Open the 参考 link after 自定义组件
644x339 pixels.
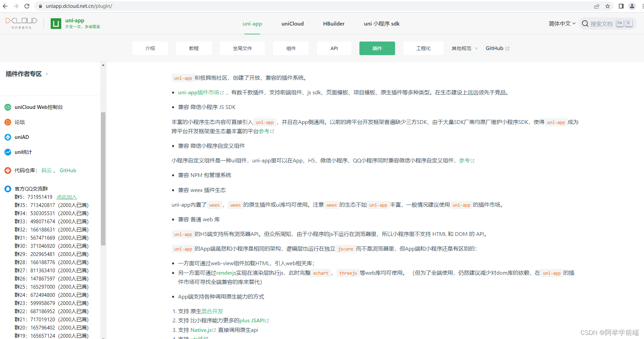pyautogui.click(x=467, y=161)
